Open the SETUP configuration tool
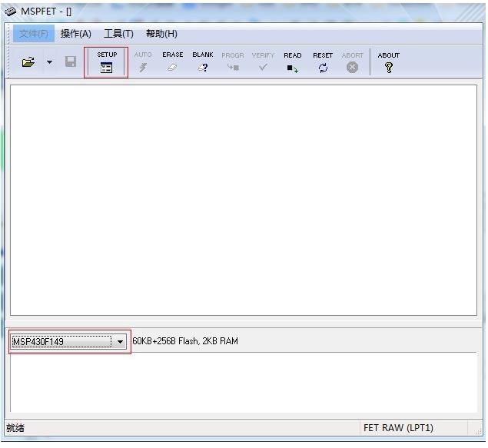Viewport: 488px width, 448px height. (107, 62)
